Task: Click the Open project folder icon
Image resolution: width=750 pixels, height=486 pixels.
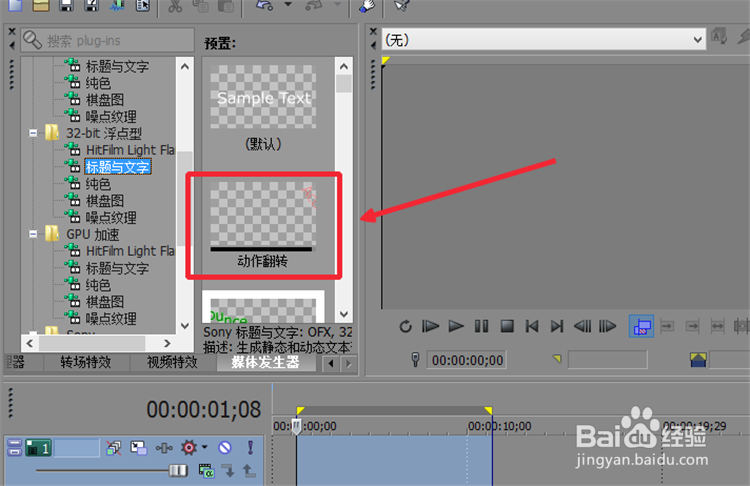Action: coord(41,5)
